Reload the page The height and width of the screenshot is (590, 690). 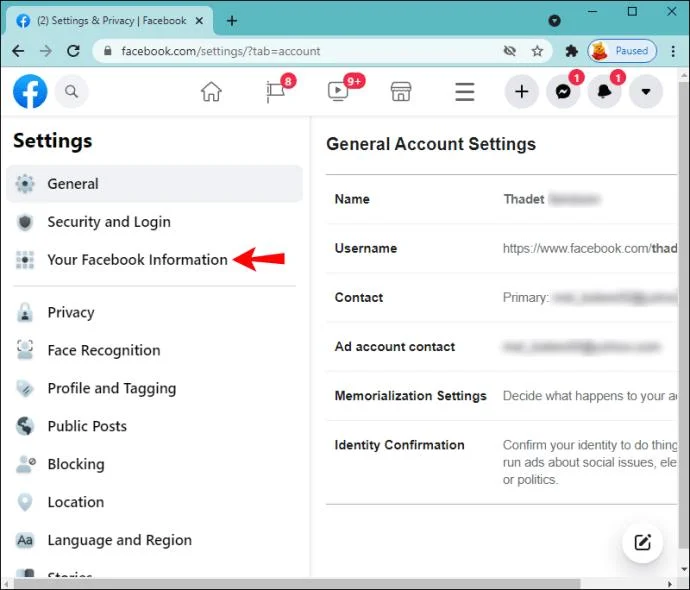pyautogui.click(x=73, y=51)
